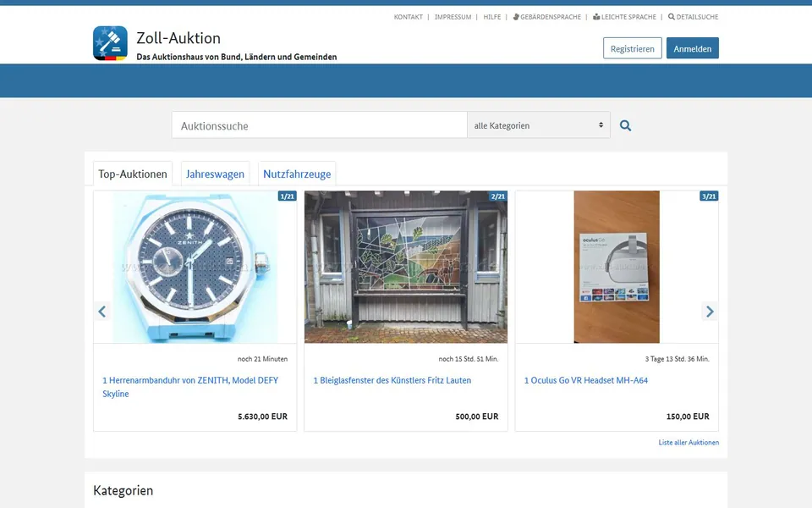Click the 150,00 EUR price
Viewport: 812px width, 508px height.
coord(688,417)
